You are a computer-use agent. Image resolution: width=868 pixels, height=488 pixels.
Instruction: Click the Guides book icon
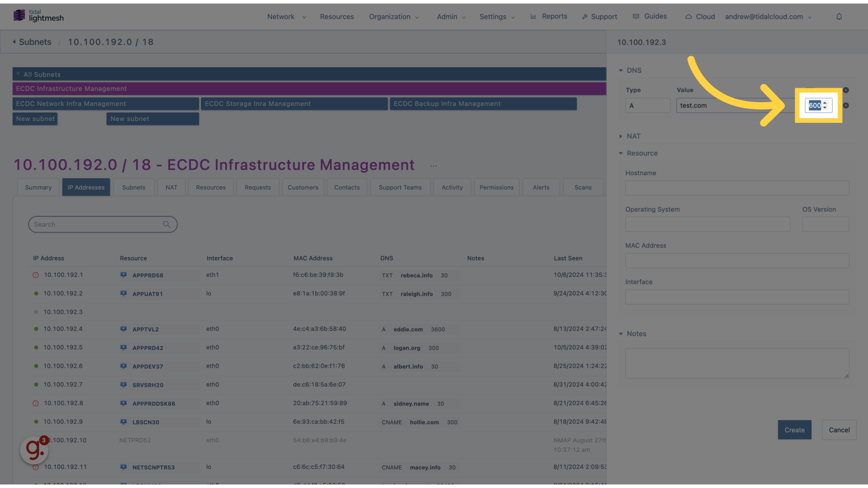pos(636,16)
